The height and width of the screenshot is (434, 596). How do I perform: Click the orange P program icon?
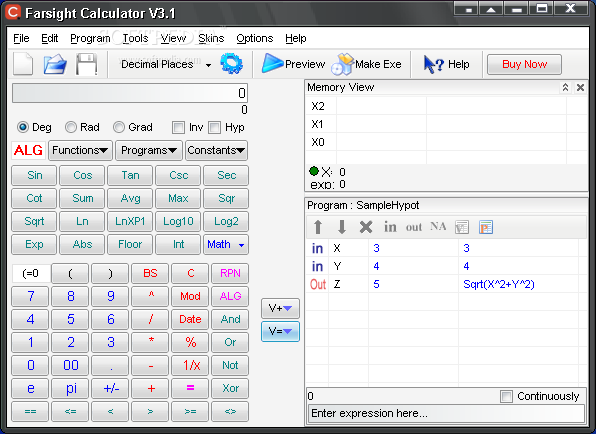click(x=486, y=227)
